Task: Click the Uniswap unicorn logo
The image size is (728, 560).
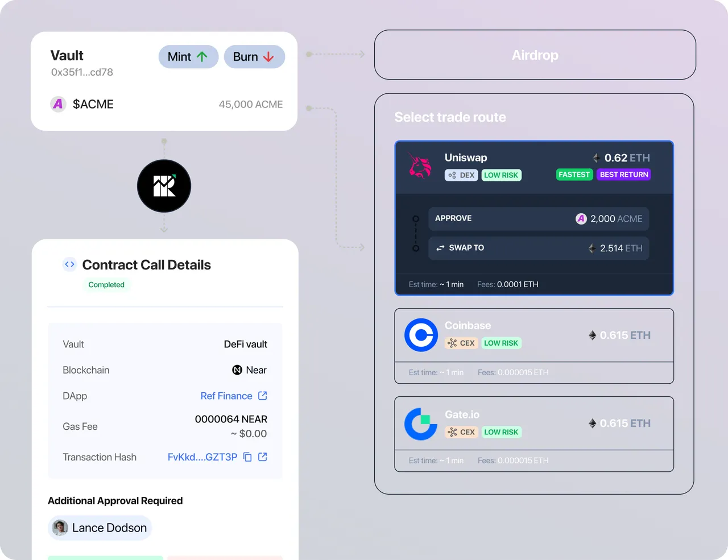Action: (x=420, y=165)
